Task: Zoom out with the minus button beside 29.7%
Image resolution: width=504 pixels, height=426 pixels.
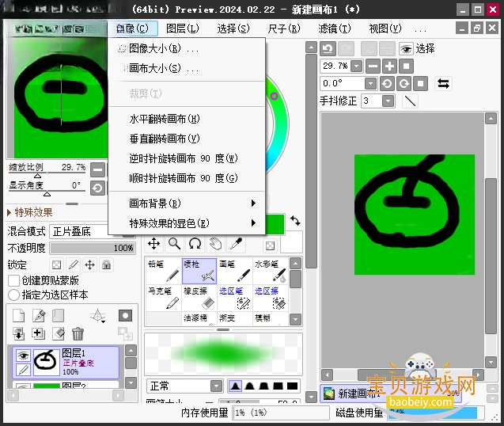Action: pos(373,67)
